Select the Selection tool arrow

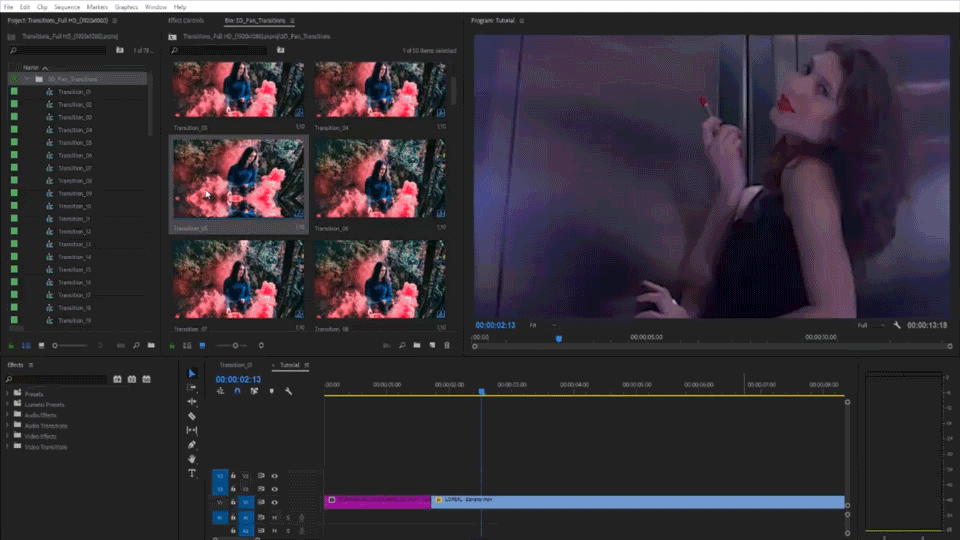[192, 373]
